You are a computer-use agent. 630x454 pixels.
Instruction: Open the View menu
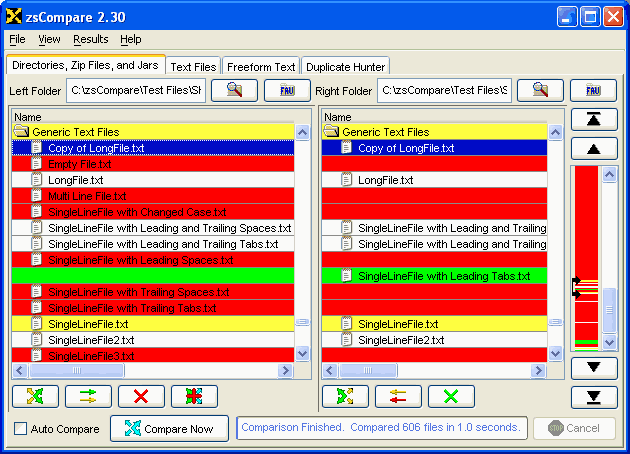[49, 39]
